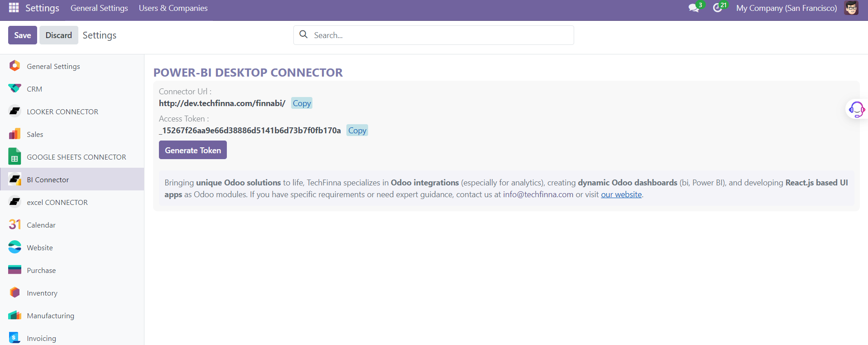
Task: Click the search magnifier icon
Action: tap(303, 34)
